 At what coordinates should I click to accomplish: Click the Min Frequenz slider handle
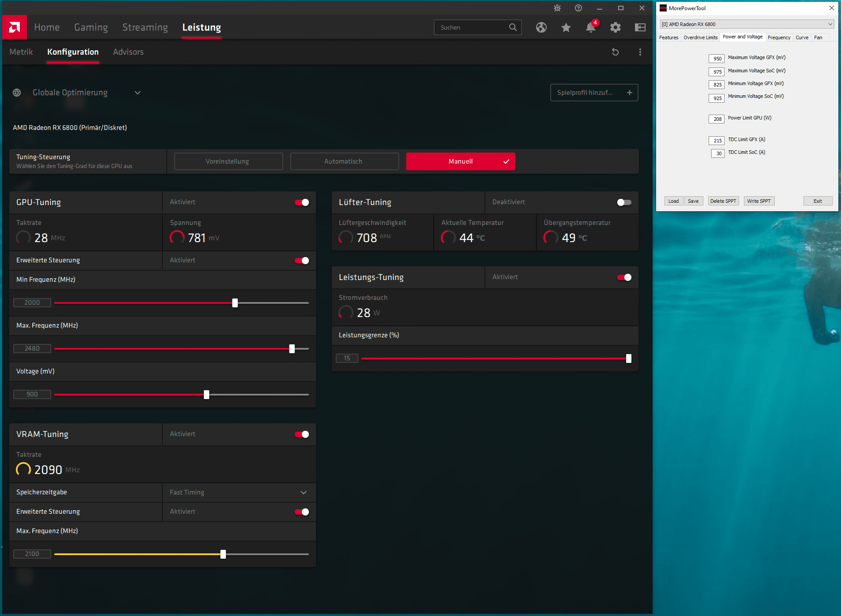point(235,303)
